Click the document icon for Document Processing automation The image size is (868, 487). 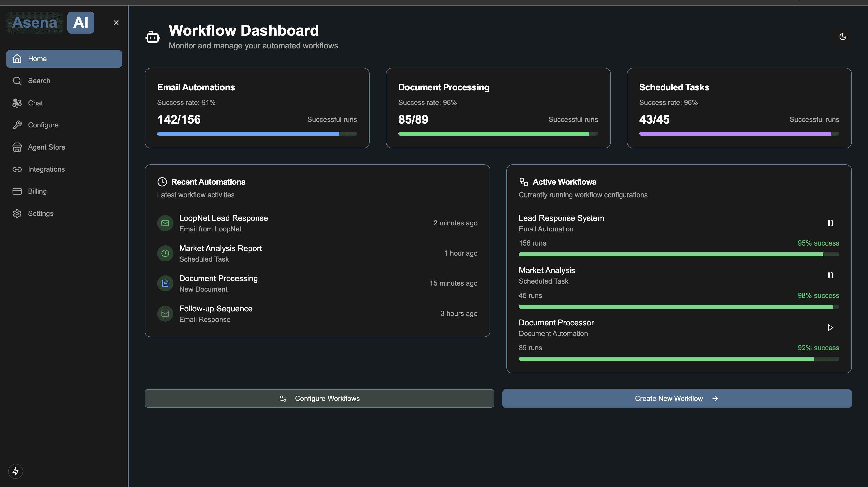165,283
